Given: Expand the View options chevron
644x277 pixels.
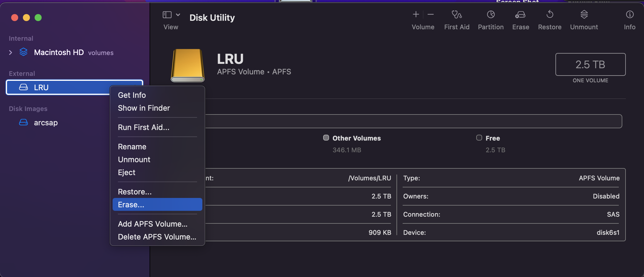Looking at the screenshot, I should click(178, 15).
